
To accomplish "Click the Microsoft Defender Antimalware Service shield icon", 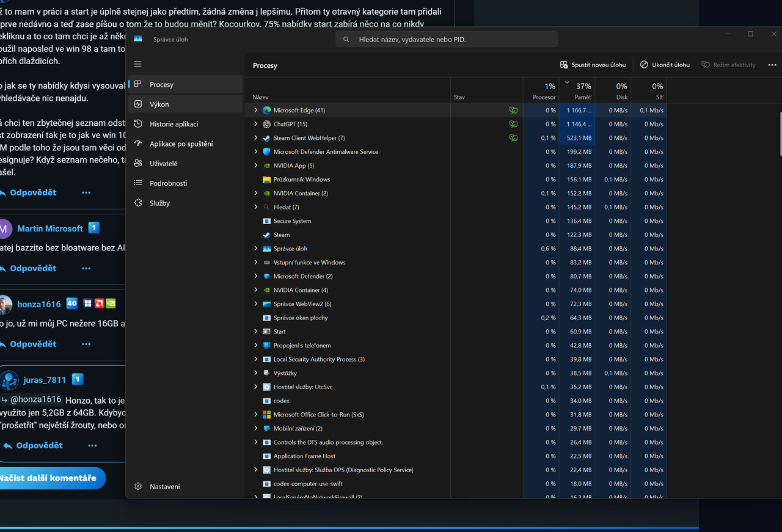I will [266, 151].
